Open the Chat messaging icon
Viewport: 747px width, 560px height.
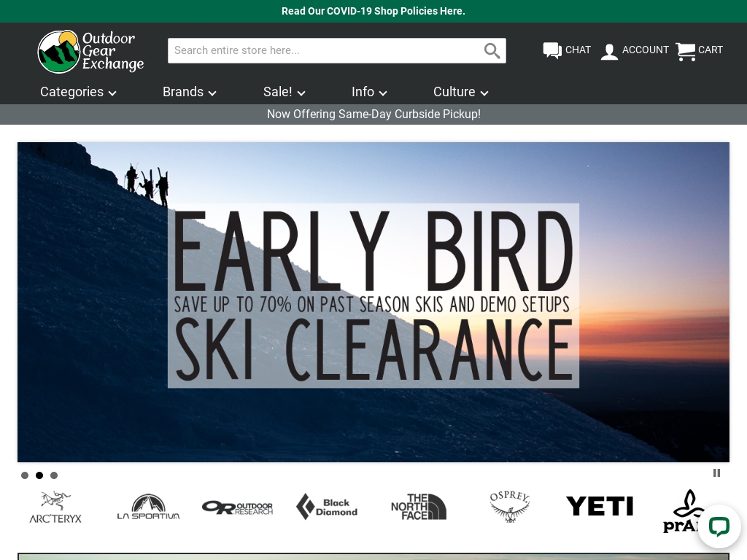click(552, 51)
